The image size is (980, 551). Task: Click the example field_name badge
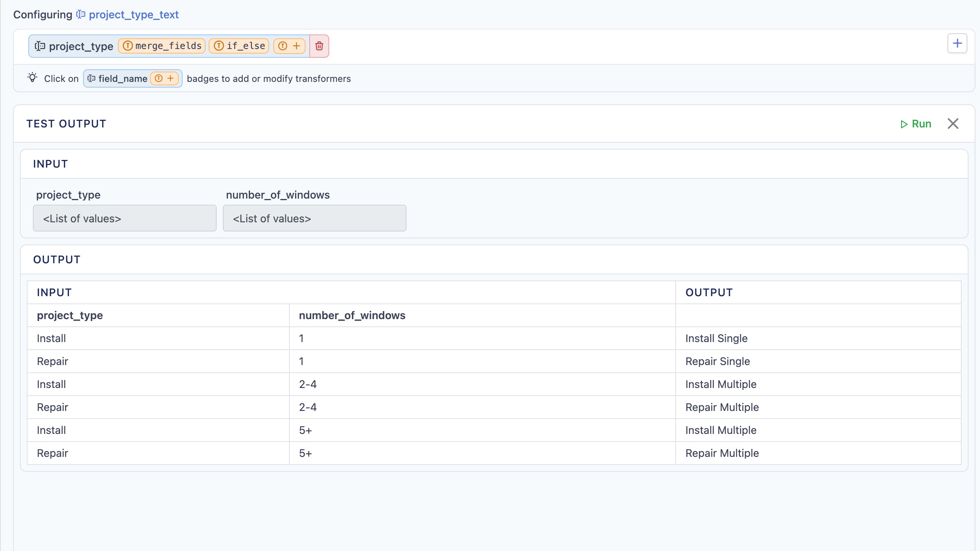(122, 79)
